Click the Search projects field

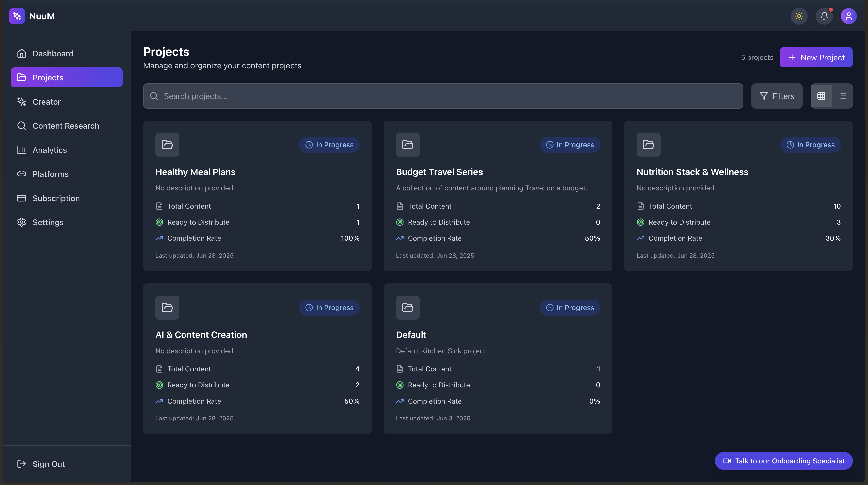(443, 96)
